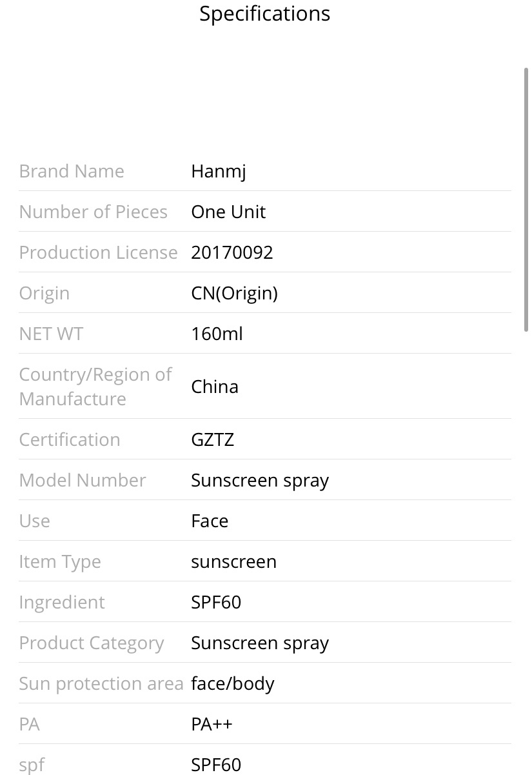Click the spf row SPF60 value

216,765
